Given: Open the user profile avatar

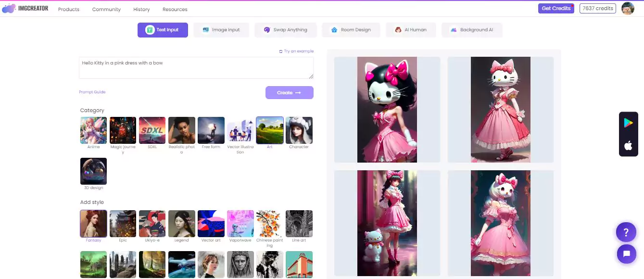Looking at the screenshot, I should (x=628, y=8).
